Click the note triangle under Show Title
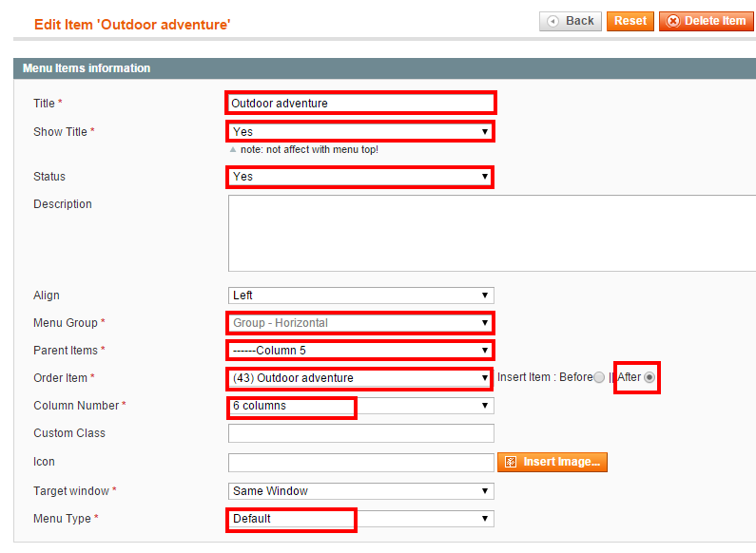This screenshot has height=553, width=756. [x=233, y=150]
